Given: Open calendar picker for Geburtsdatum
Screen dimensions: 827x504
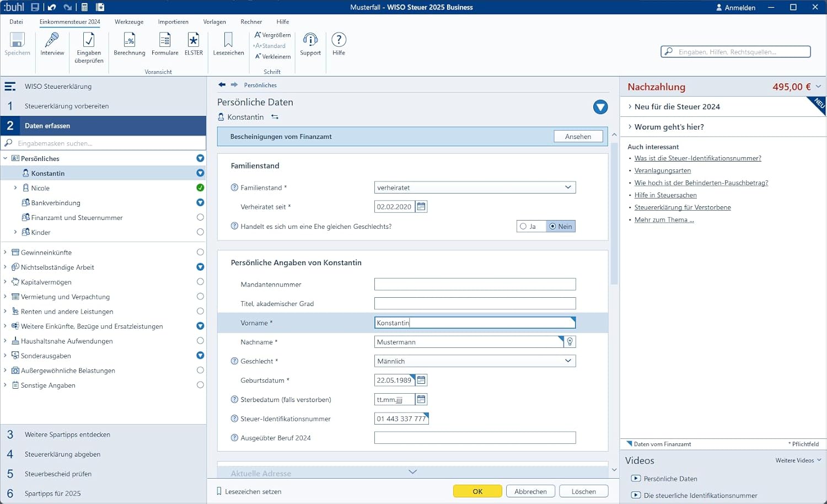Looking at the screenshot, I should (x=421, y=380).
